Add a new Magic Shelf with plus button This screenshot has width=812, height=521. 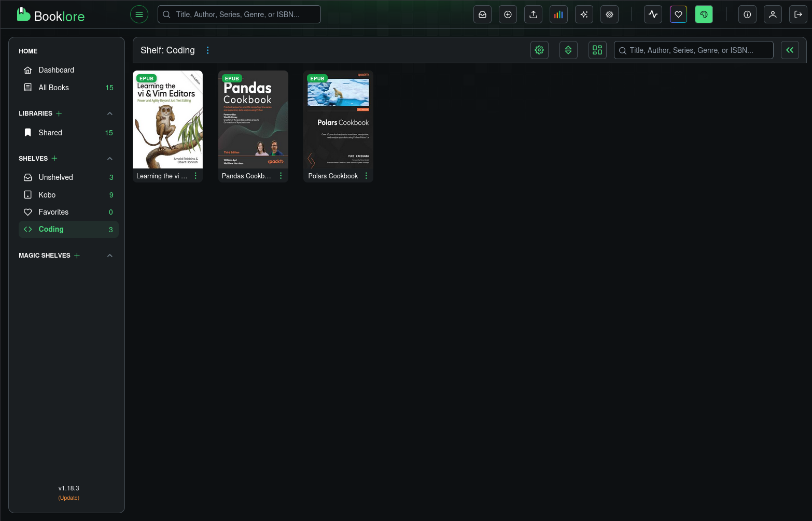point(77,255)
